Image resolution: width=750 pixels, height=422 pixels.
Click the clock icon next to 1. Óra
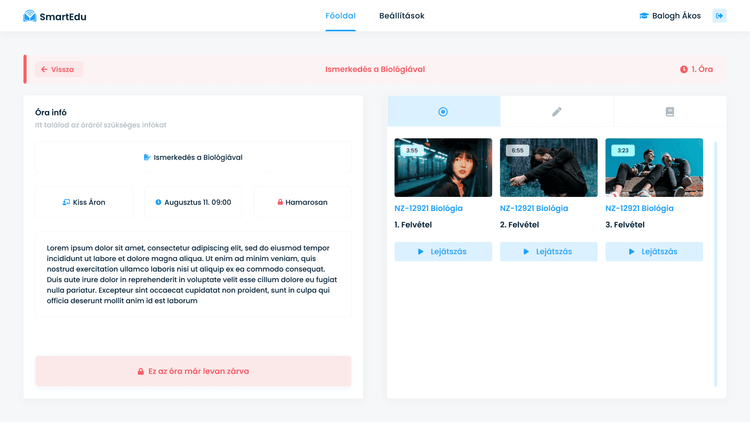coord(684,69)
